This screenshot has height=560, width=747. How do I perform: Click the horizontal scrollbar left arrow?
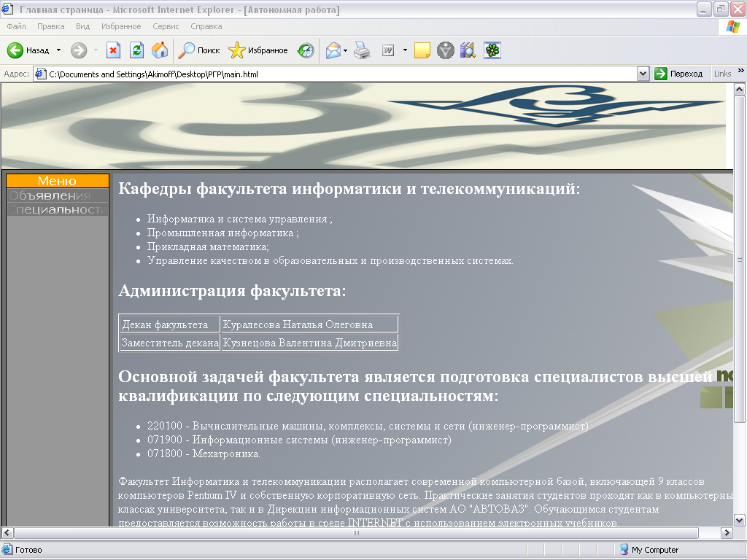tap(7, 533)
